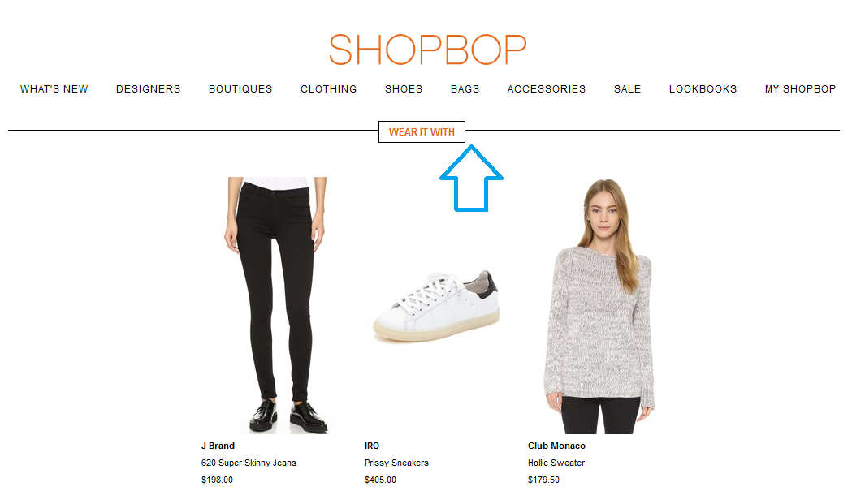This screenshot has width=852, height=504.
Task: Click the blue upward arrow graphic
Action: coord(471,178)
